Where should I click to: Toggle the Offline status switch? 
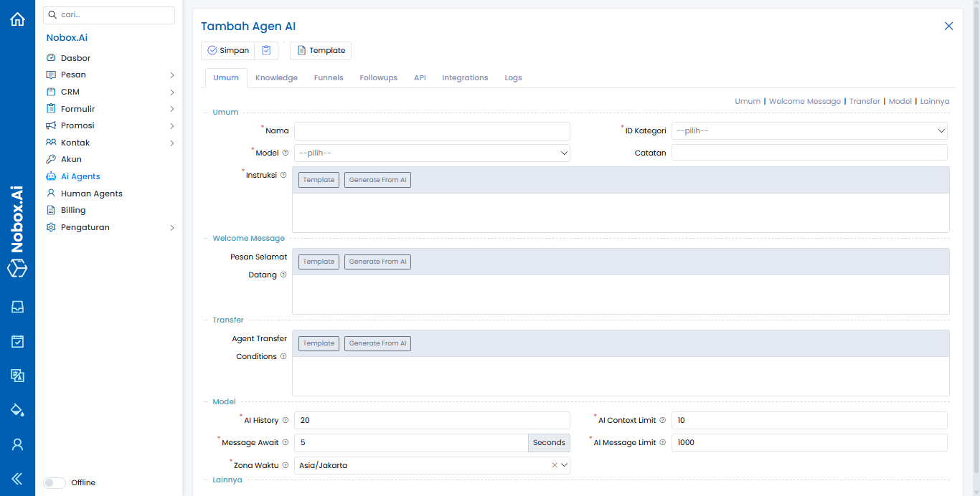55,482
